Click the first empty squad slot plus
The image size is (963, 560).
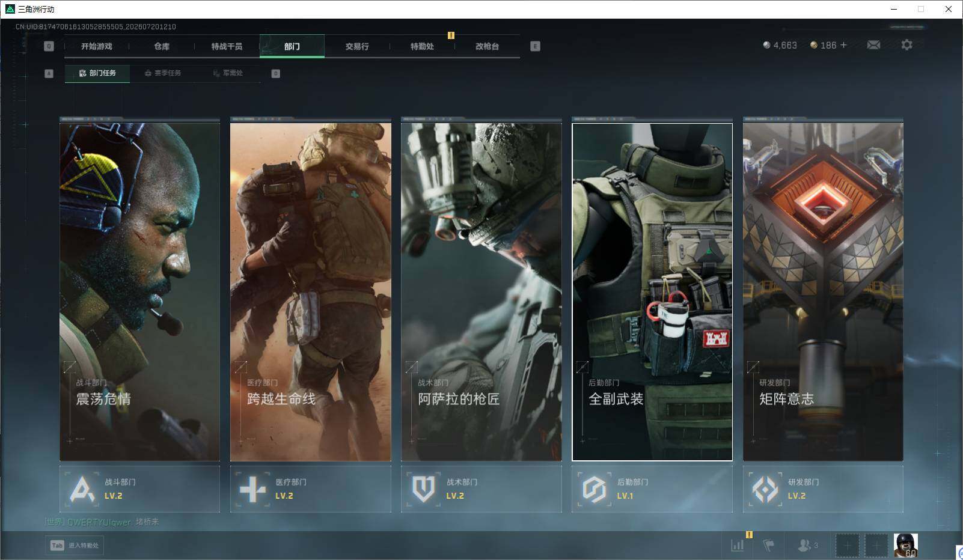(848, 546)
